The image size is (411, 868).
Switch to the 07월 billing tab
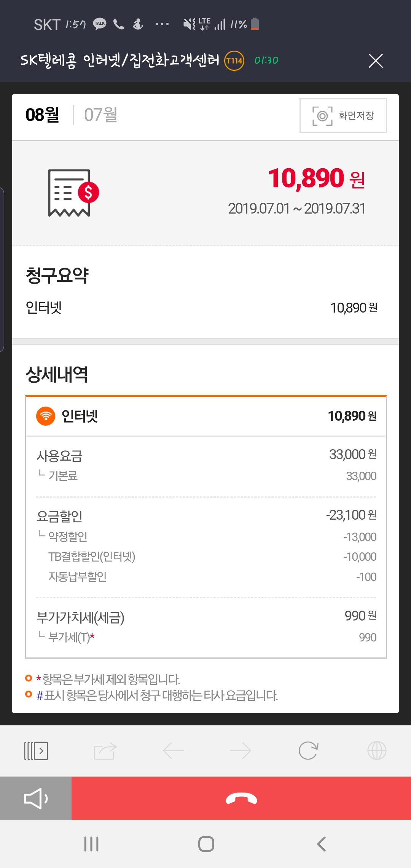coord(100,115)
